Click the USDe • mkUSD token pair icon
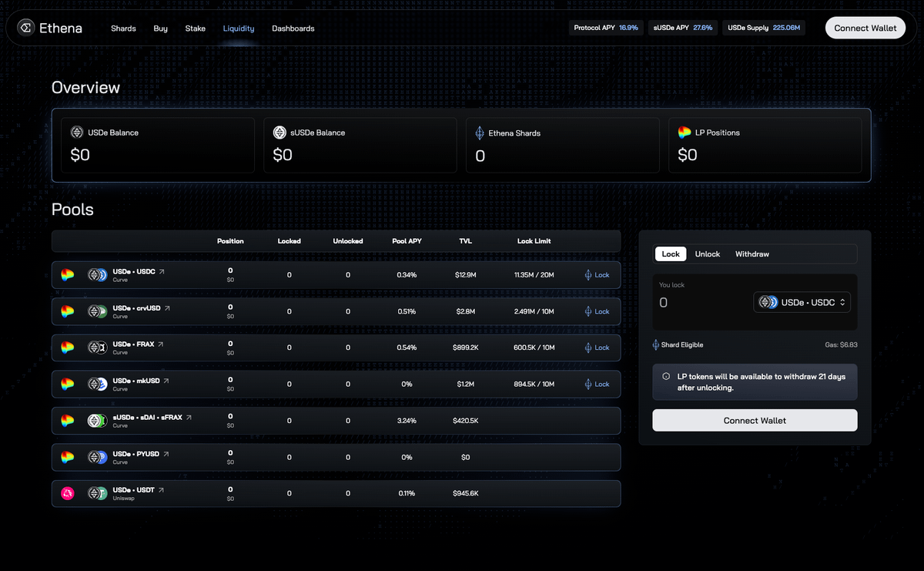 click(x=98, y=384)
